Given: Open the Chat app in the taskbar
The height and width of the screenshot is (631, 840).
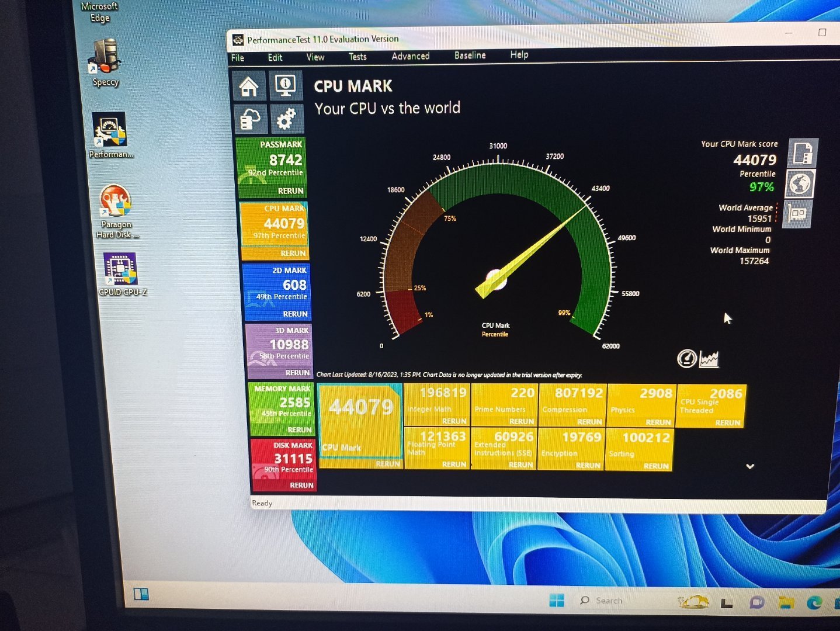Looking at the screenshot, I should tap(757, 602).
